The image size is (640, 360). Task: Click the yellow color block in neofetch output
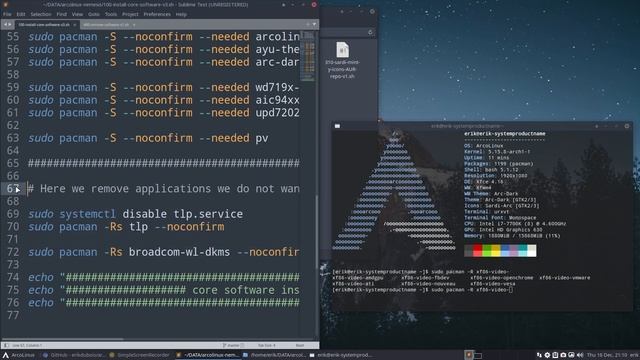[x=496, y=251]
